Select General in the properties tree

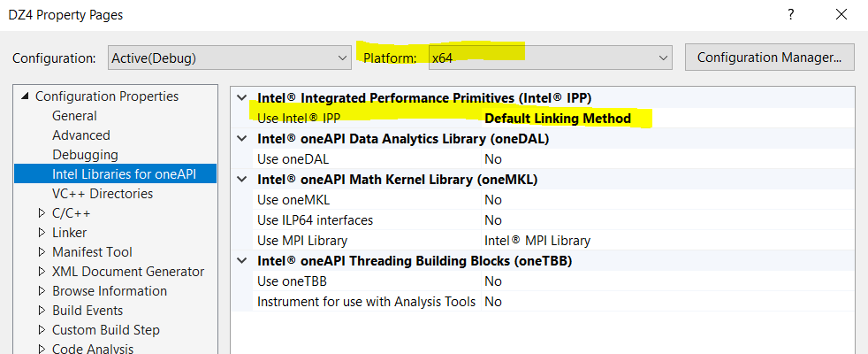point(74,116)
